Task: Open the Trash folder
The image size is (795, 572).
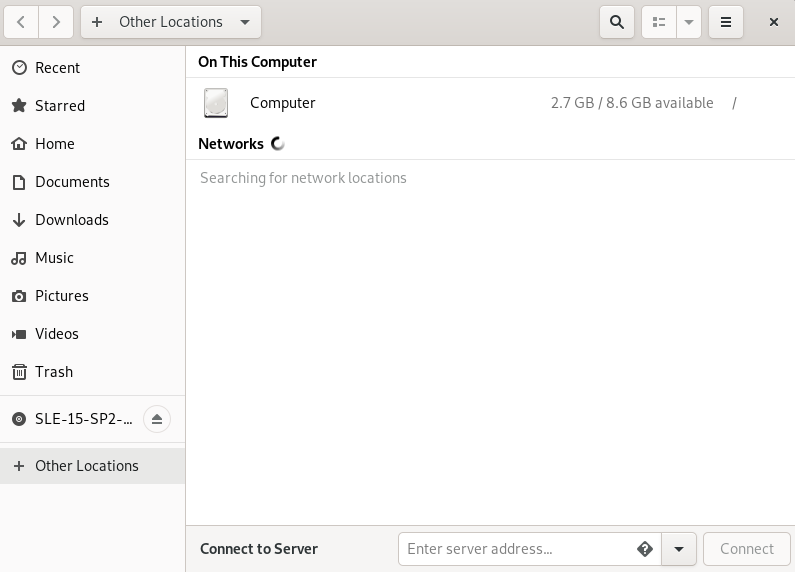Action: point(53,372)
